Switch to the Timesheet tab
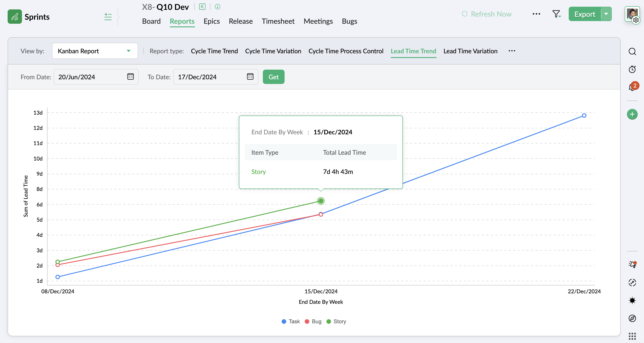This screenshot has height=343, width=644. [x=278, y=21]
